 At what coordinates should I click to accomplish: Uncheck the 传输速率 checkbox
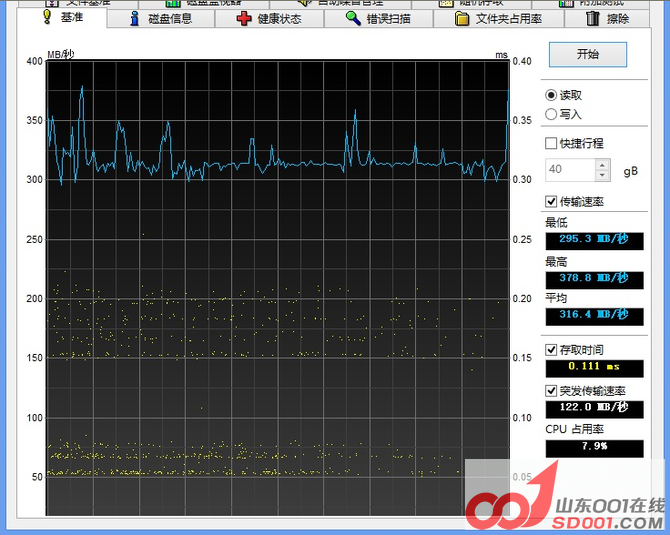(551, 201)
